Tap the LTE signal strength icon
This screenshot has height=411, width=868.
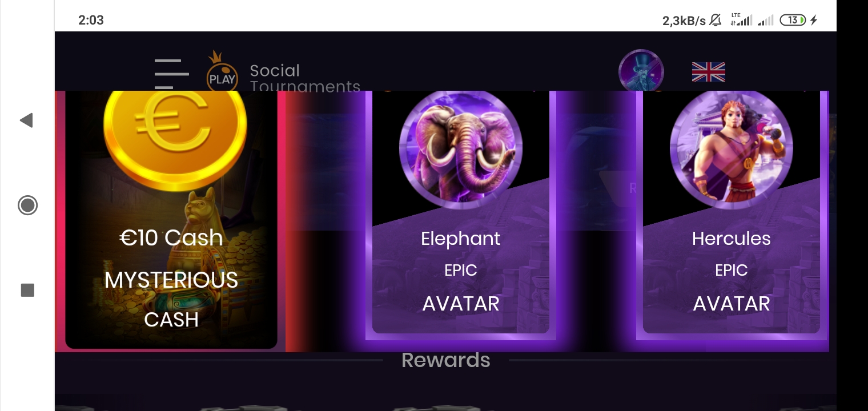(x=741, y=20)
